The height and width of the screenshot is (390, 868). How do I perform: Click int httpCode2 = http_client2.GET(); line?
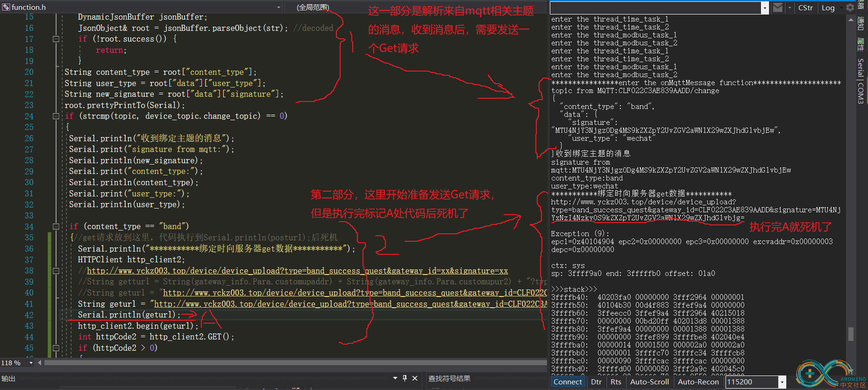point(156,337)
